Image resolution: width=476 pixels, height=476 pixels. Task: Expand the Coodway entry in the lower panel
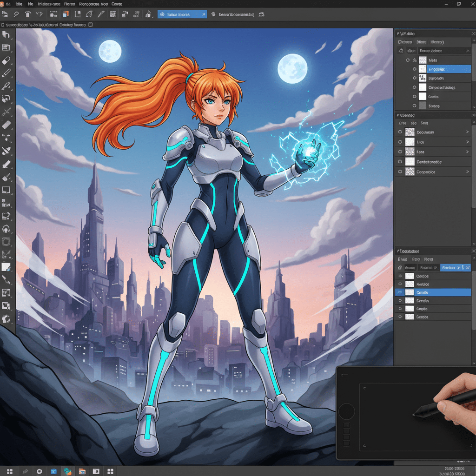coord(467,132)
